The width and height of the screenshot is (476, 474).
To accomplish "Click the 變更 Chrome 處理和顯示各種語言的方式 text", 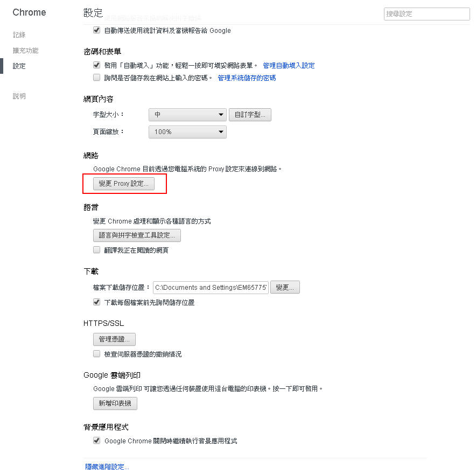I will (152, 221).
